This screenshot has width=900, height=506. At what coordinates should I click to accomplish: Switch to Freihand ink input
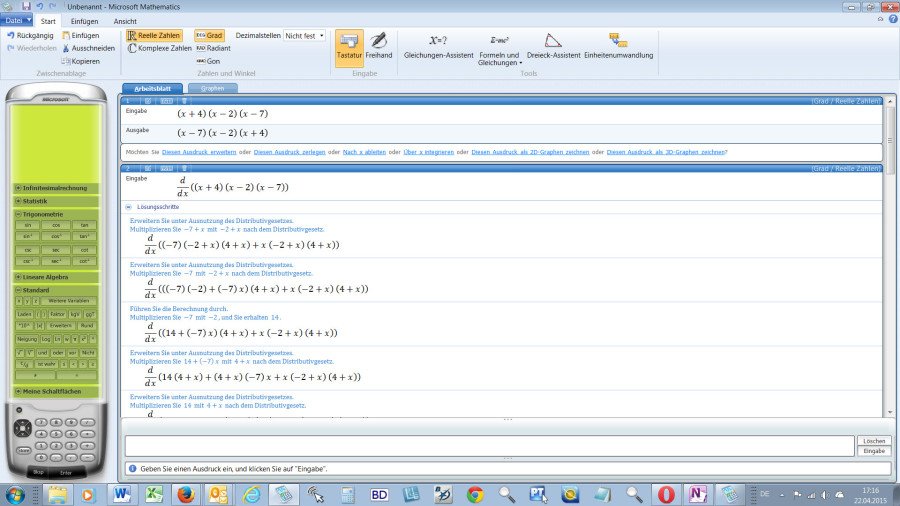(x=378, y=46)
